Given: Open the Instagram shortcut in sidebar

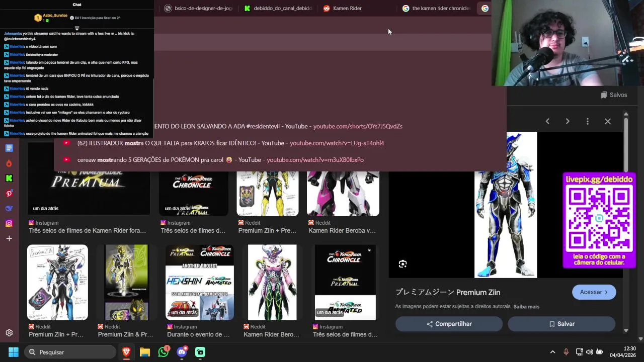Looking at the screenshot, I should click(x=9, y=223).
